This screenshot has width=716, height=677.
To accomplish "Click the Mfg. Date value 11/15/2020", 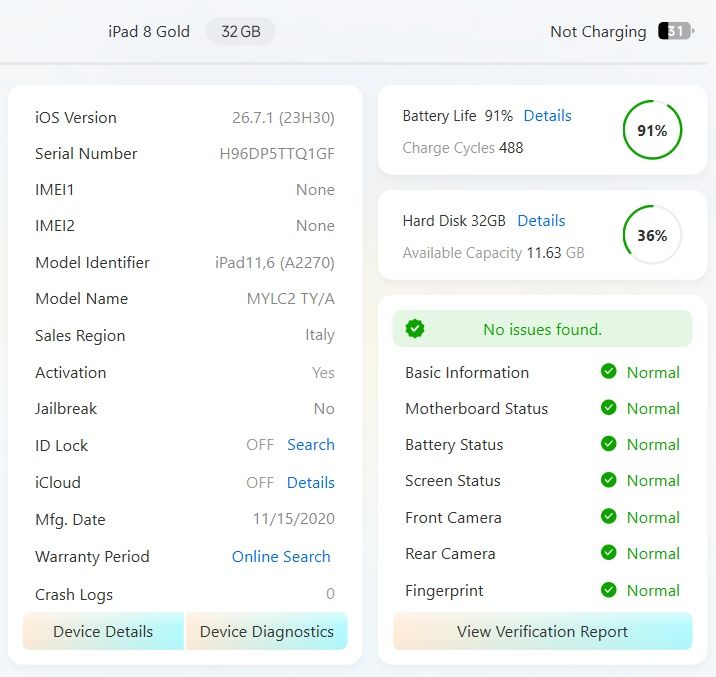I will (294, 519).
